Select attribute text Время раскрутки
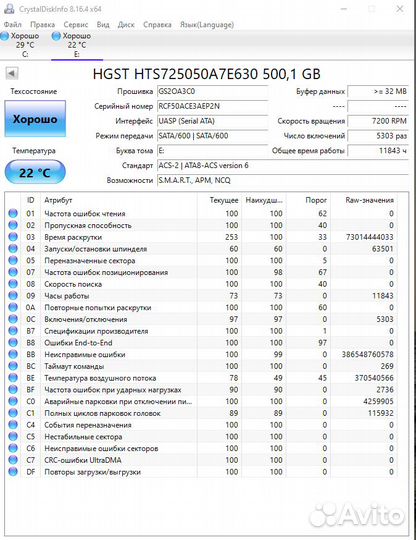Image resolution: width=416 pixels, height=540 pixels. [x=73, y=237]
